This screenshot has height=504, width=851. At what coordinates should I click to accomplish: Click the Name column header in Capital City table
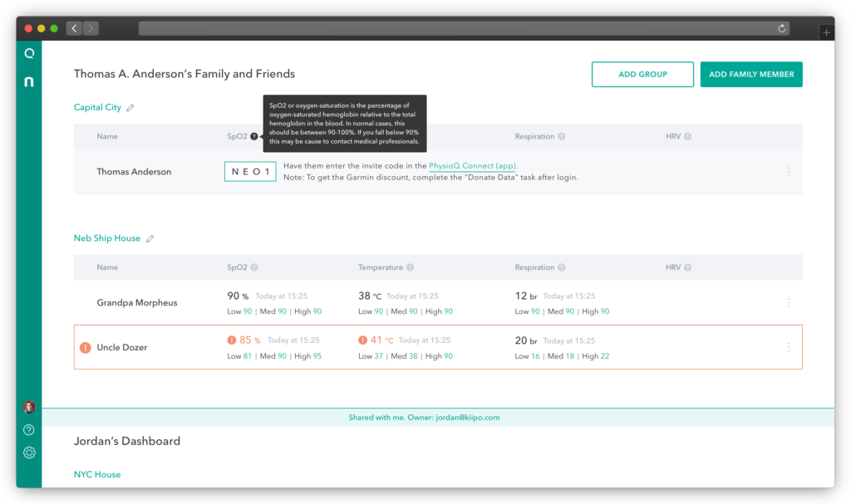107,137
